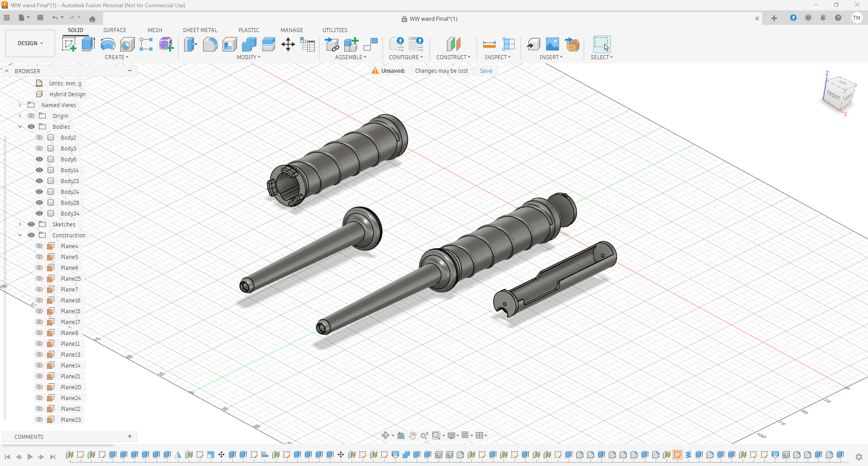Click the Pan hand tool
This screenshot has height=466, width=868.
point(413,435)
